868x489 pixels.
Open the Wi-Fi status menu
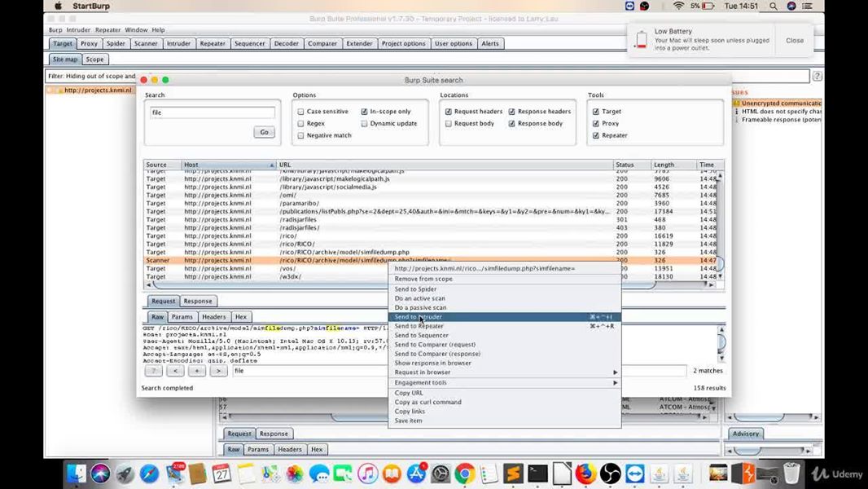(678, 6)
